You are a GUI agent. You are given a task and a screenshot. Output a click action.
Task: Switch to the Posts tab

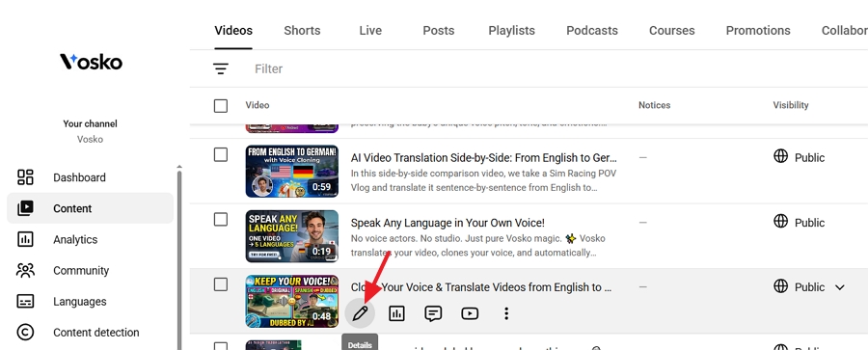pyautogui.click(x=439, y=31)
